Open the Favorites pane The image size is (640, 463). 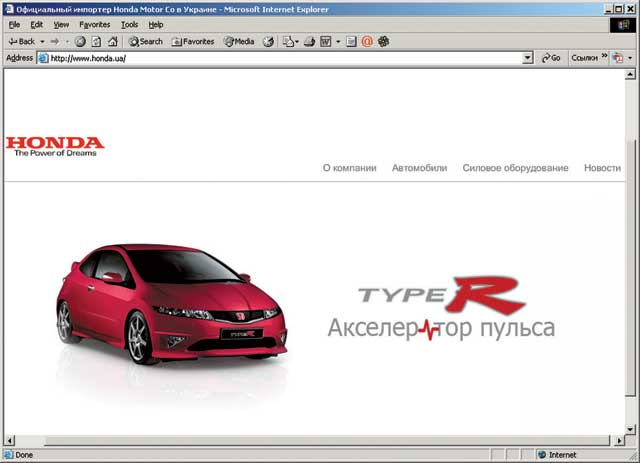click(x=193, y=41)
